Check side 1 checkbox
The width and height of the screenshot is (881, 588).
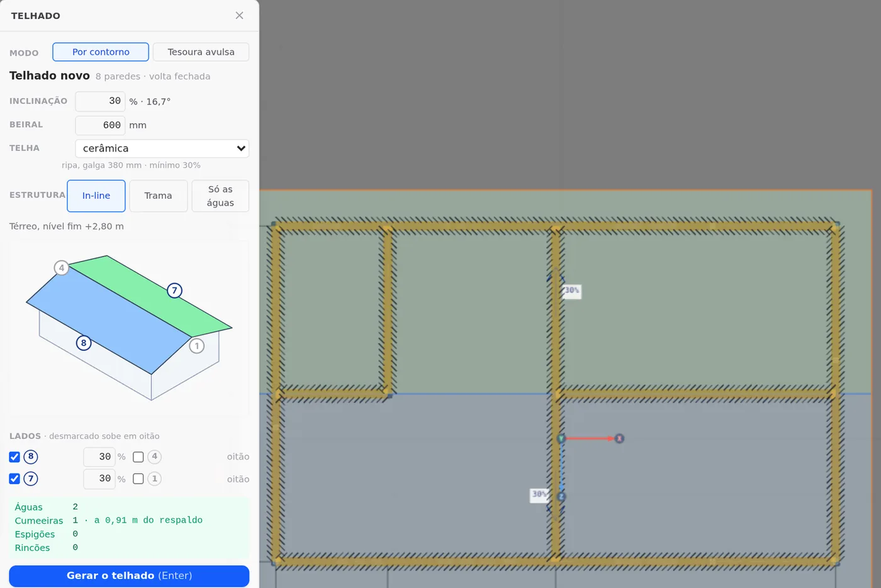[138, 479]
